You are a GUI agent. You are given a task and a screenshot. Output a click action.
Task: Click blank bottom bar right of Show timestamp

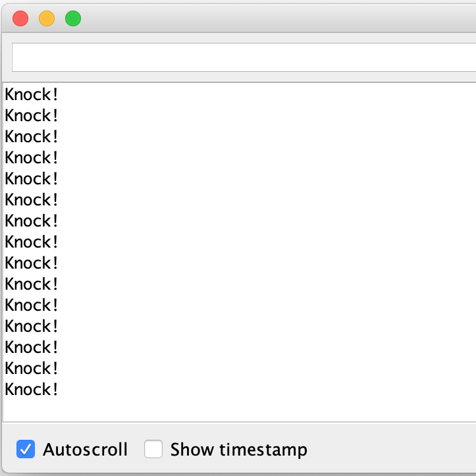click(x=392, y=449)
